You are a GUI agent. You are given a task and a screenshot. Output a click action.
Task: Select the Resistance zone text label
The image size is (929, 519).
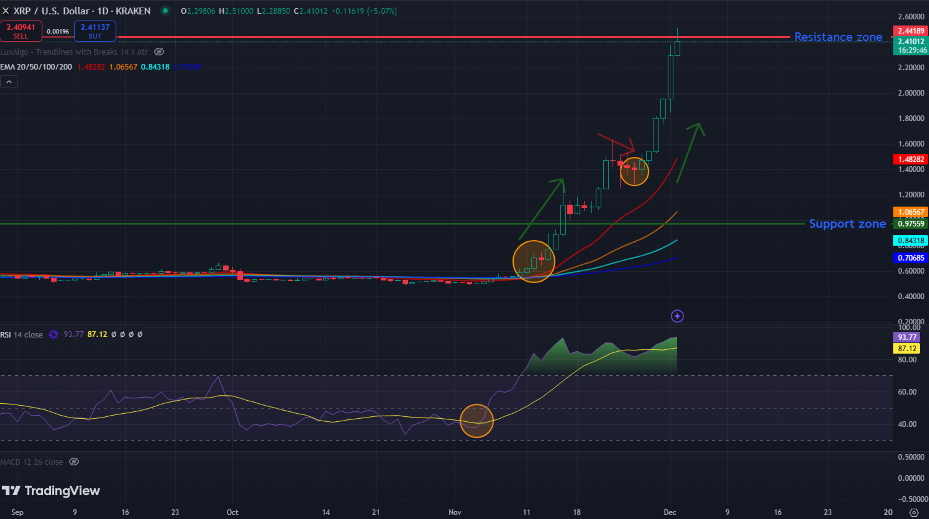coord(837,37)
